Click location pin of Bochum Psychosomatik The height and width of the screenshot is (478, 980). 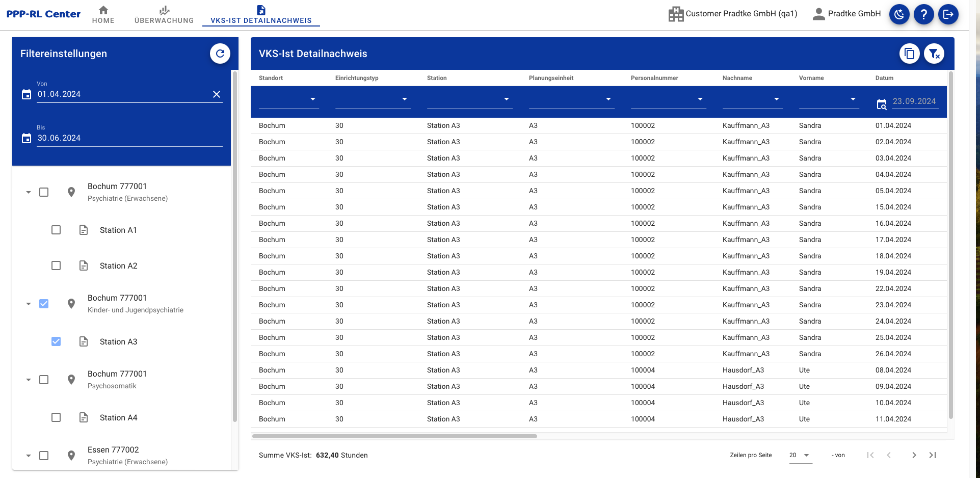pos(71,380)
